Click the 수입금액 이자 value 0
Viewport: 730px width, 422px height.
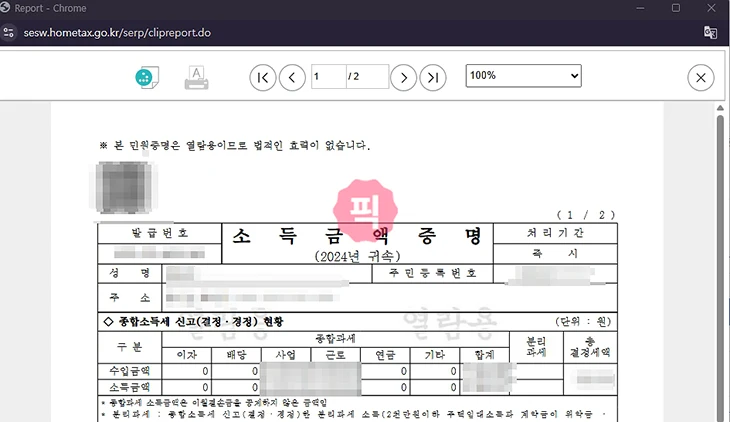pyautogui.click(x=205, y=371)
